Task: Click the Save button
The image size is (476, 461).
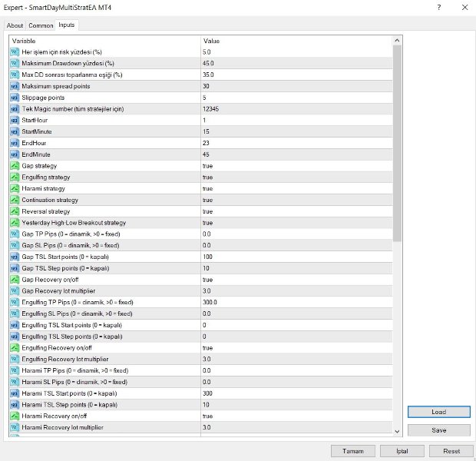Action: (438, 430)
